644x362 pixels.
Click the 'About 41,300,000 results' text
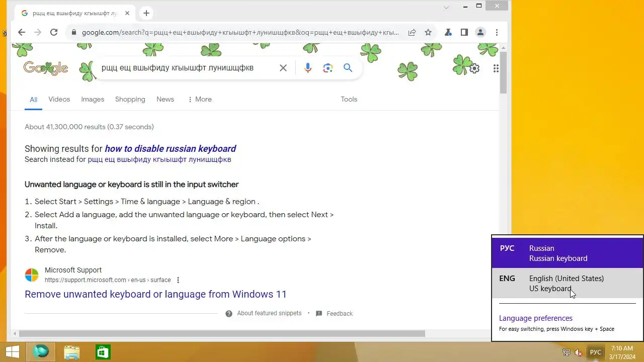(89, 127)
